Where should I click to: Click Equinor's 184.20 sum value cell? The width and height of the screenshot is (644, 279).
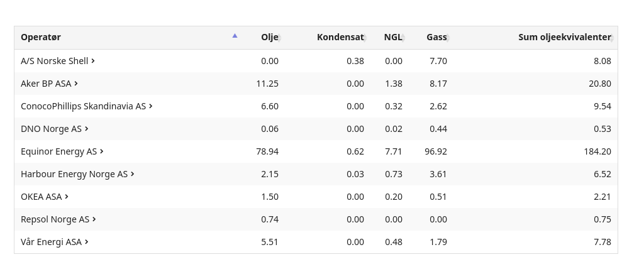(597, 151)
